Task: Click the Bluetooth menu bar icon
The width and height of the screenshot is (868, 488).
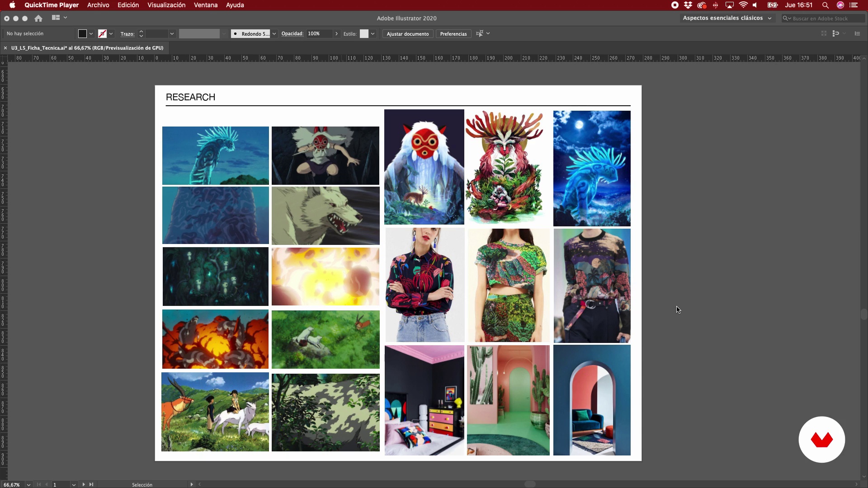Action: 716,5
